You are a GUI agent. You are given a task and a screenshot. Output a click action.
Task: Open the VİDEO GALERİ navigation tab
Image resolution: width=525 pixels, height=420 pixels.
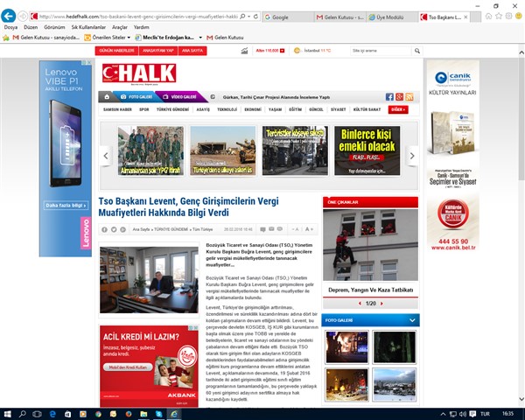click(179, 97)
